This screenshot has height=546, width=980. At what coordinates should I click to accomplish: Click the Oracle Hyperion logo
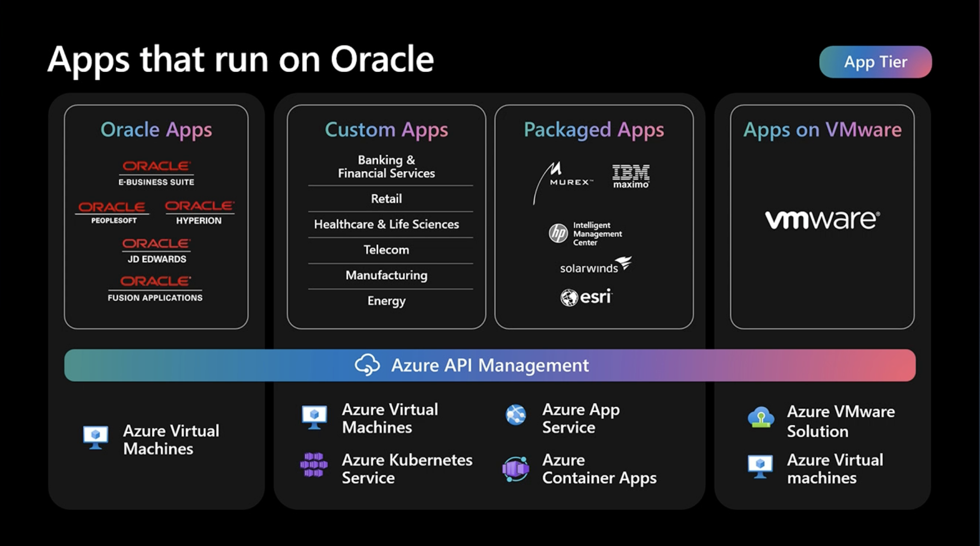[x=199, y=212]
